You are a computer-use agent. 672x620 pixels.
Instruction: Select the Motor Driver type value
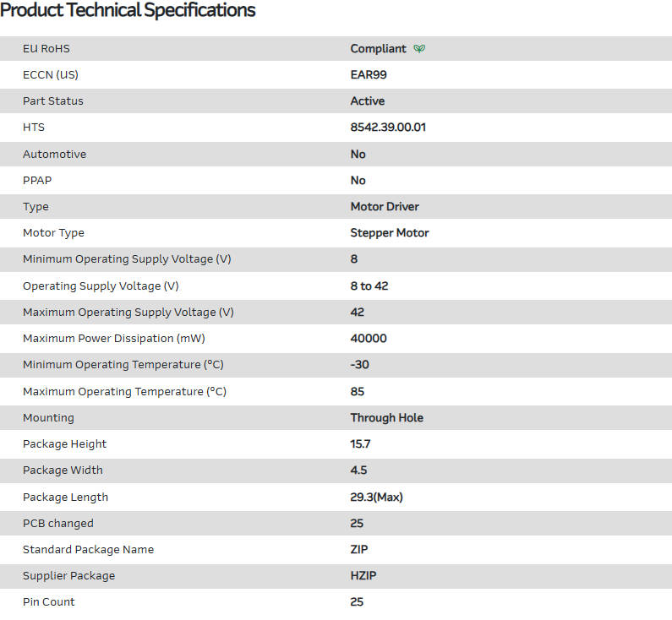coord(385,207)
